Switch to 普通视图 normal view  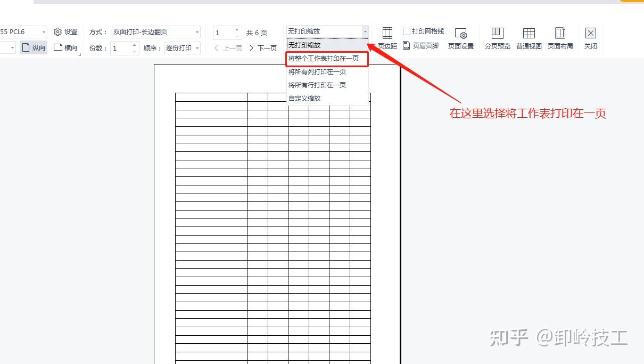click(x=529, y=37)
